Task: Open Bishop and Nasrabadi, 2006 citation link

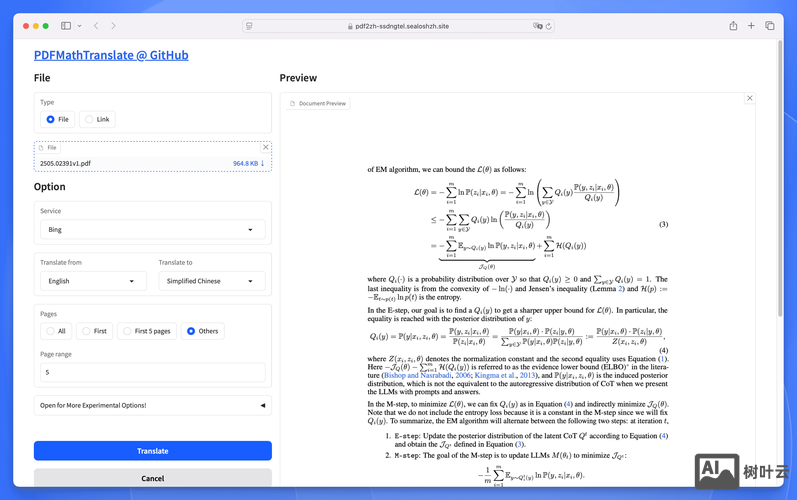Action: [x=427, y=376]
